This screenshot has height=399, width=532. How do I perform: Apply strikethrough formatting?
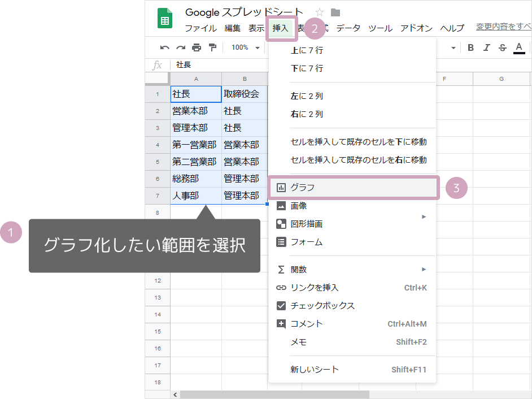point(502,48)
